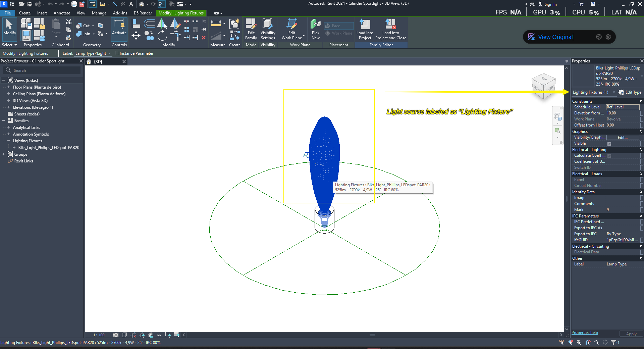This screenshot has height=349, width=644.
Task: Click Edit Family button
Action: click(x=251, y=29)
